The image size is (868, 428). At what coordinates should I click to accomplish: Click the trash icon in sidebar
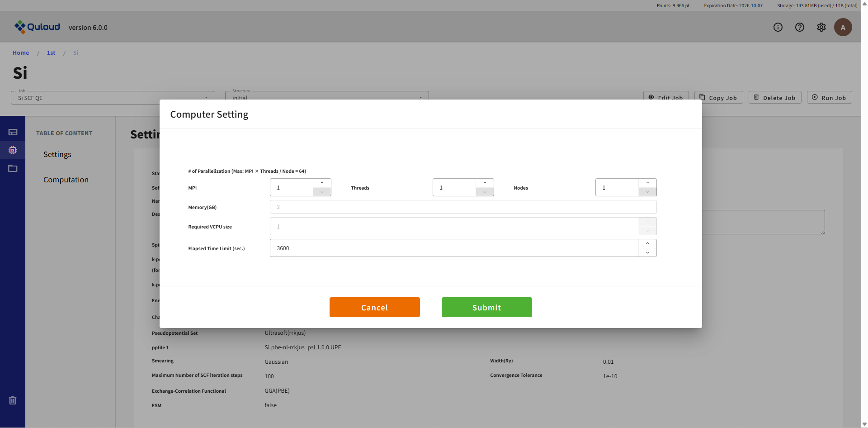point(13,400)
